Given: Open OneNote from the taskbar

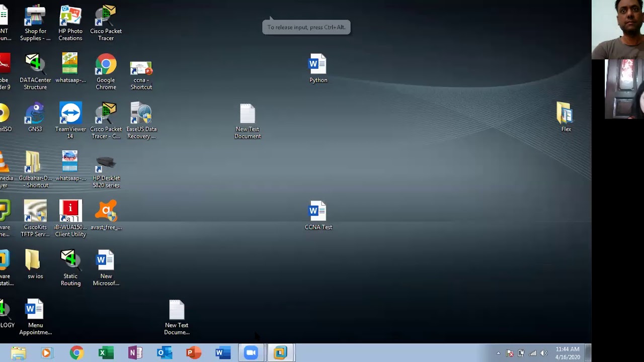Looking at the screenshot, I should (135, 353).
